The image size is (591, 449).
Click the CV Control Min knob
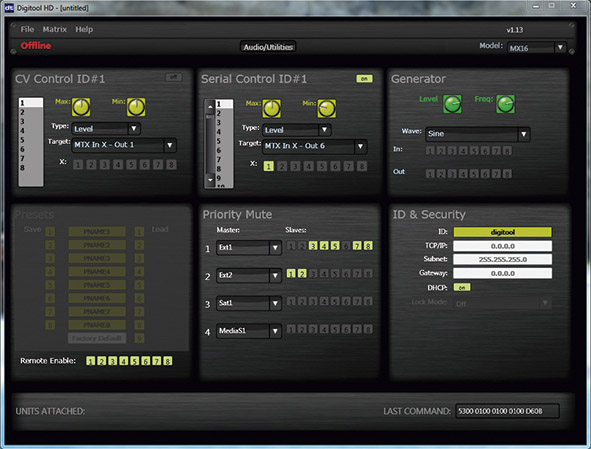coord(136,107)
